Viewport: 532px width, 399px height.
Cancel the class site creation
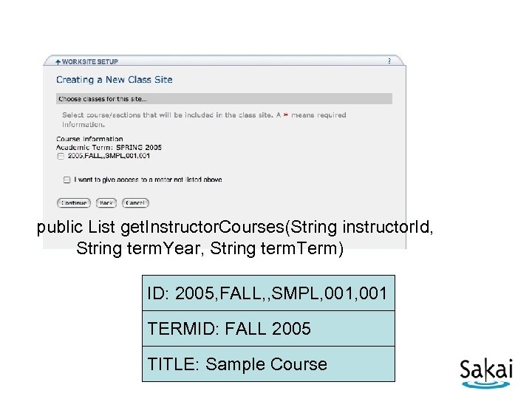pos(135,202)
